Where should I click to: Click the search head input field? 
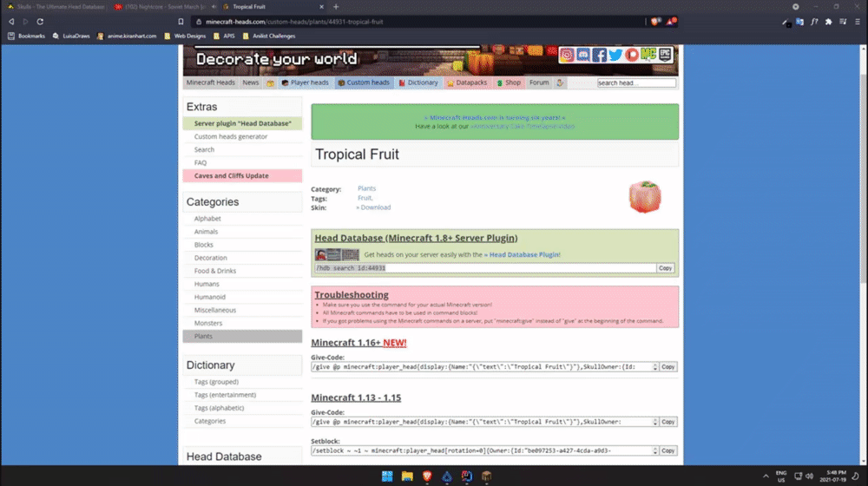tap(636, 83)
